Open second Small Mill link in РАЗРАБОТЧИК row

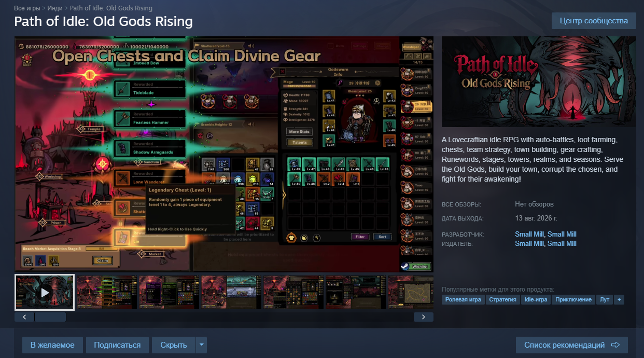(562, 234)
